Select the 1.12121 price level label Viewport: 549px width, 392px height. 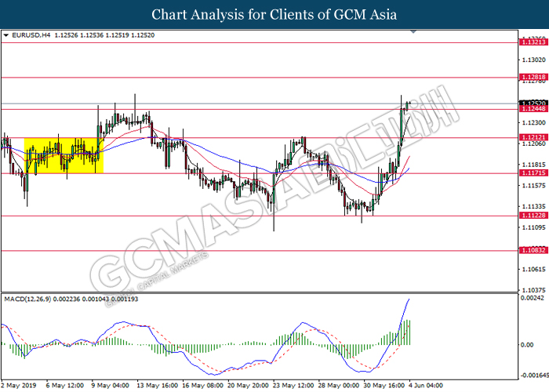(533, 137)
